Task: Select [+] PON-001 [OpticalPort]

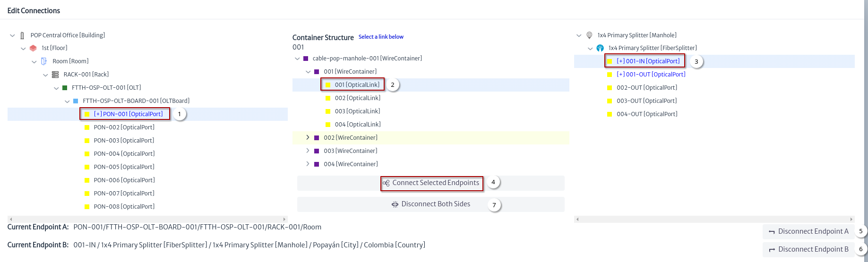Action: (128, 114)
